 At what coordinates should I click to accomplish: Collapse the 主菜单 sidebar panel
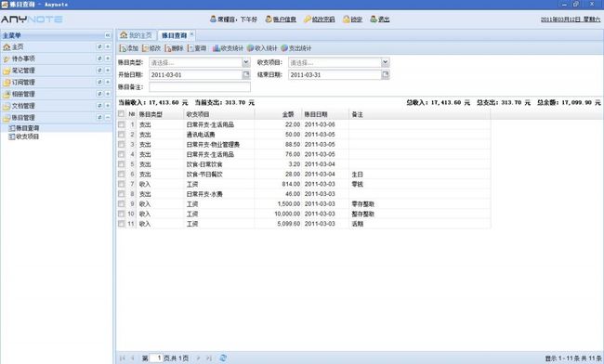108,35
